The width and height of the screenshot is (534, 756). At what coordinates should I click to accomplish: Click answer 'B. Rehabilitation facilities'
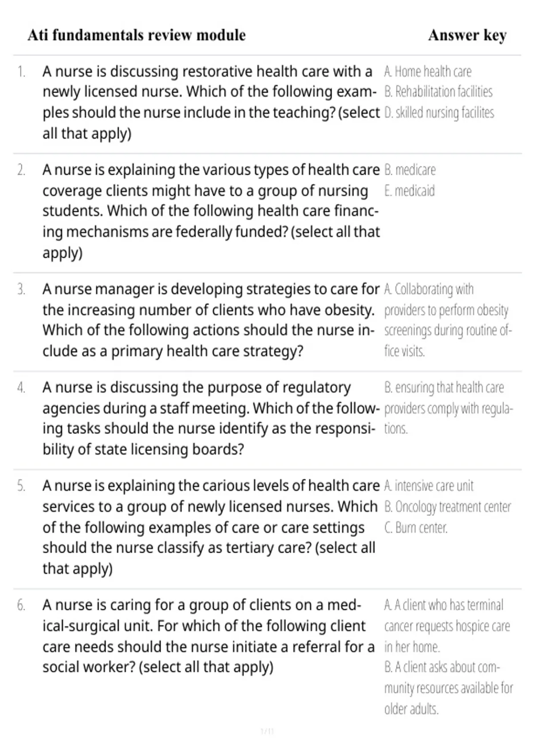click(438, 92)
